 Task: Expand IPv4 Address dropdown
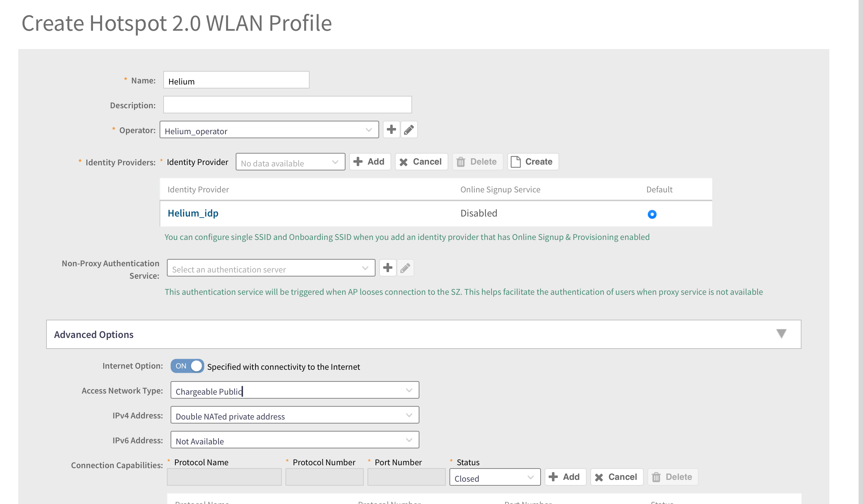(295, 415)
